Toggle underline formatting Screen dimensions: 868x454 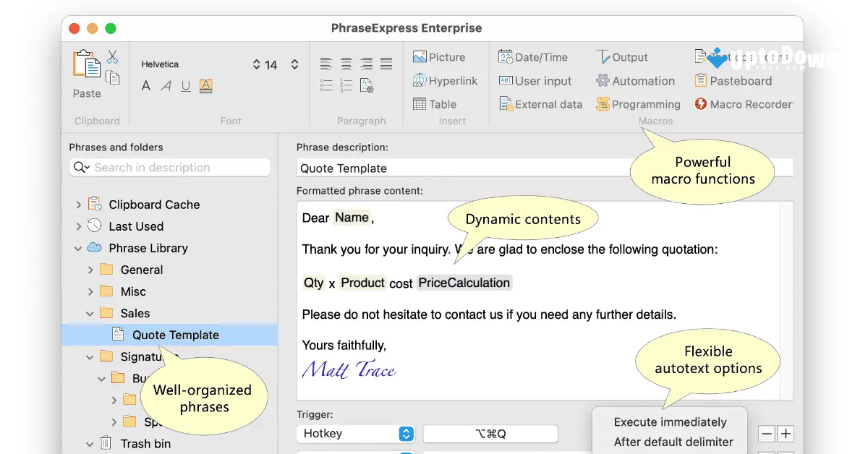click(x=184, y=85)
